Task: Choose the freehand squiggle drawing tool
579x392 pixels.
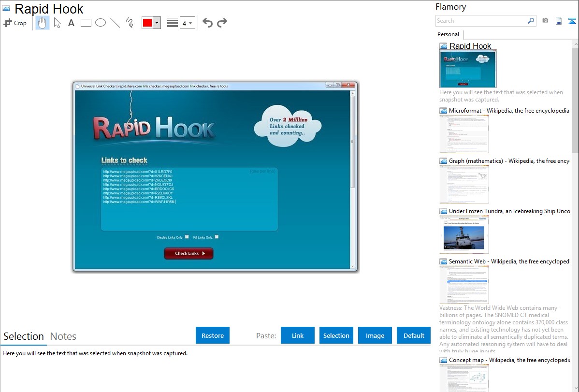Action: [x=130, y=23]
